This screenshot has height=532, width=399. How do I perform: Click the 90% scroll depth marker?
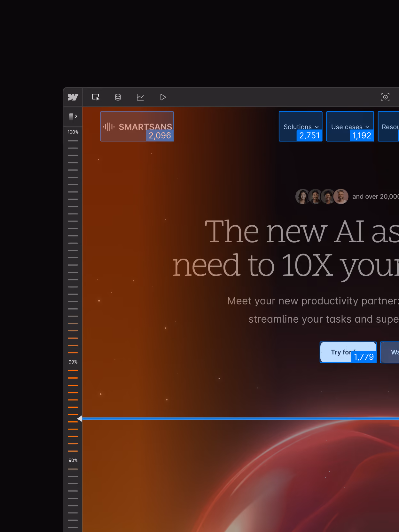[73, 460]
